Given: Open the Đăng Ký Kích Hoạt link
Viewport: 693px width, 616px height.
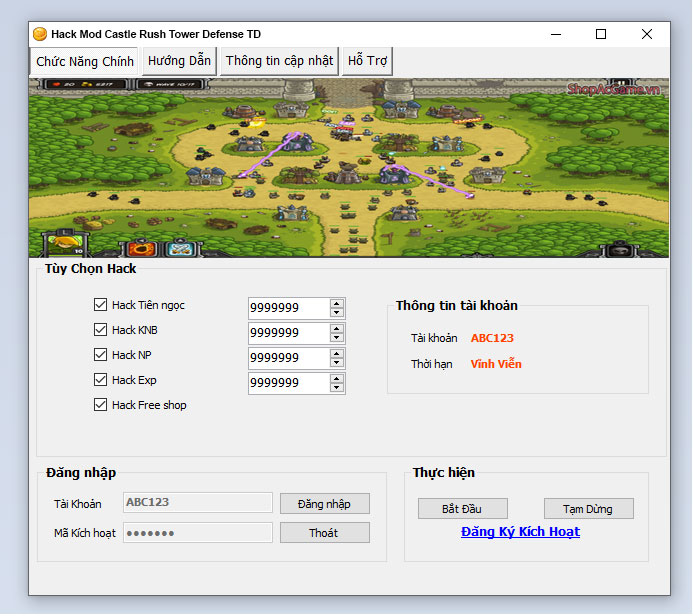Looking at the screenshot, I should pyautogui.click(x=520, y=532).
